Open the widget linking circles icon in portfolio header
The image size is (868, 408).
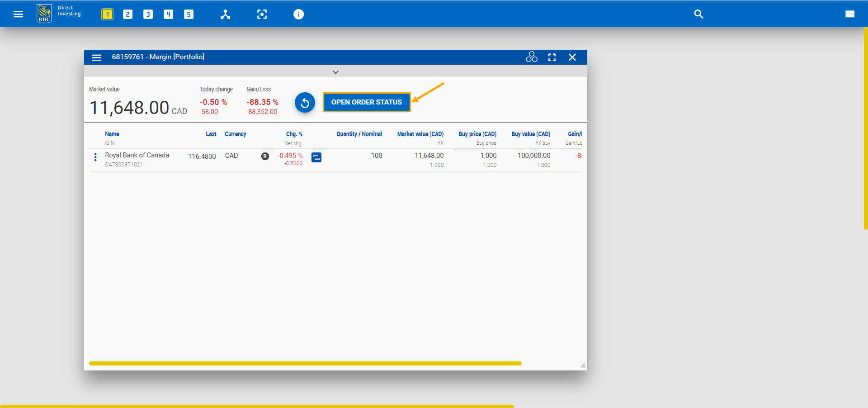click(531, 57)
